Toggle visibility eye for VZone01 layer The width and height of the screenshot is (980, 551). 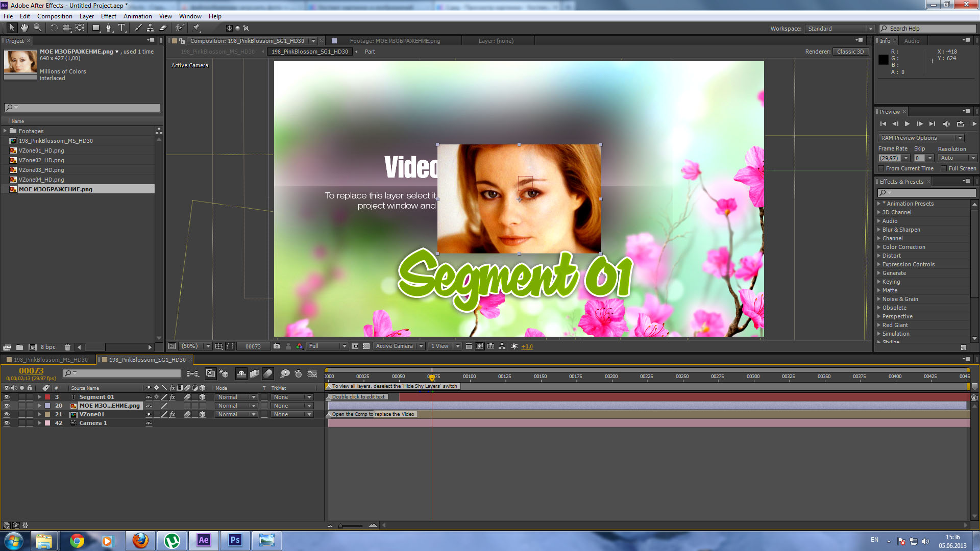tap(6, 414)
